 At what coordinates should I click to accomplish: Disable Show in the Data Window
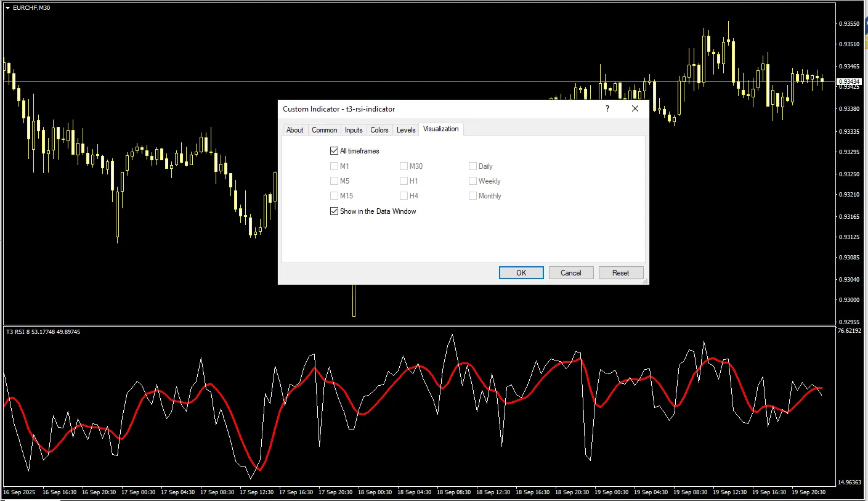[x=334, y=211]
